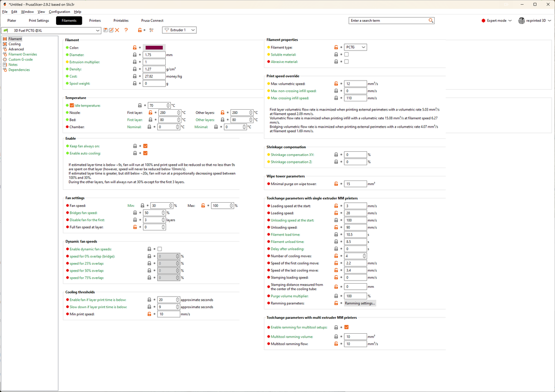Image resolution: width=555 pixels, height=392 pixels.
Task: Click the search magnifier icon
Action: point(431,20)
